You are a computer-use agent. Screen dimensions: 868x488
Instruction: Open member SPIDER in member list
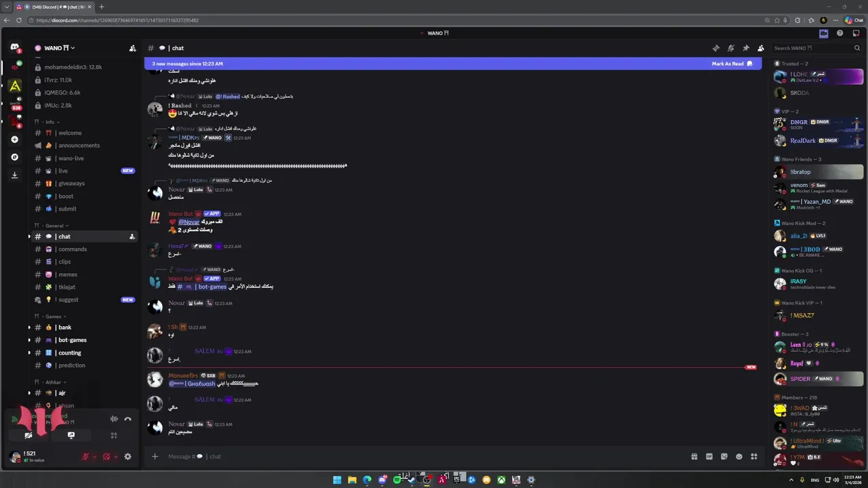pyautogui.click(x=818, y=379)
